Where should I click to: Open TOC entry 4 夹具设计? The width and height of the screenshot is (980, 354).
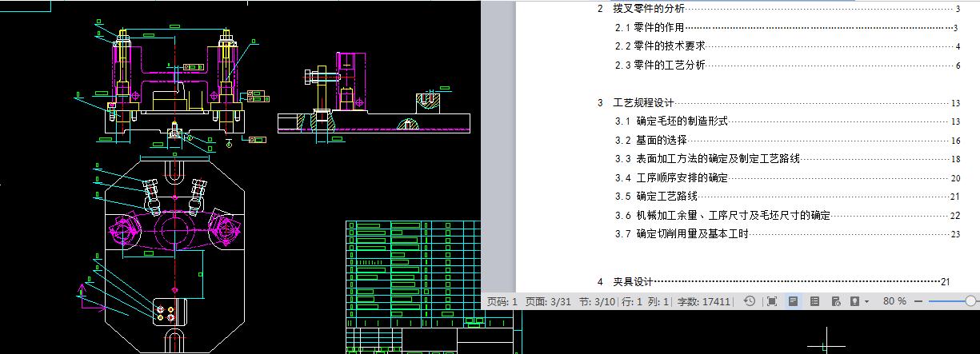[x=773, y=282]
